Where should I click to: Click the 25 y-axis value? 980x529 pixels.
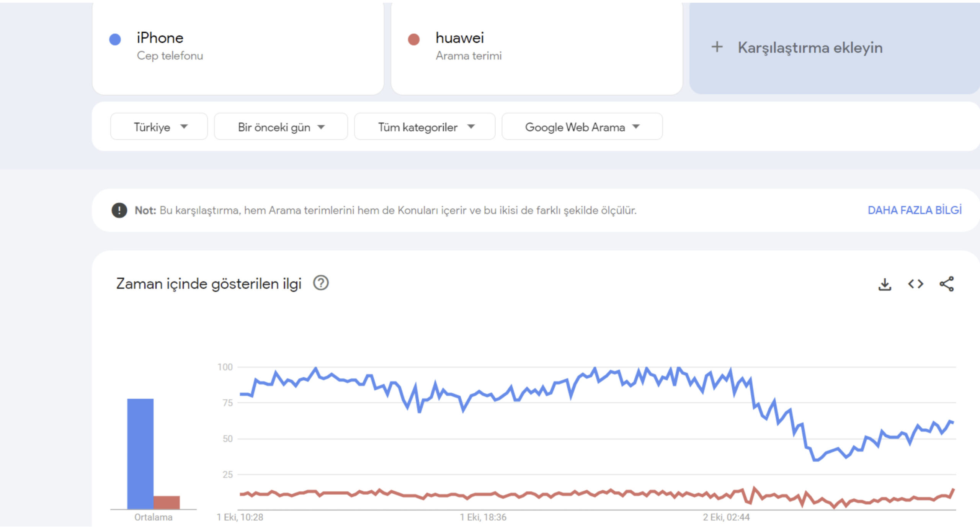227,475
